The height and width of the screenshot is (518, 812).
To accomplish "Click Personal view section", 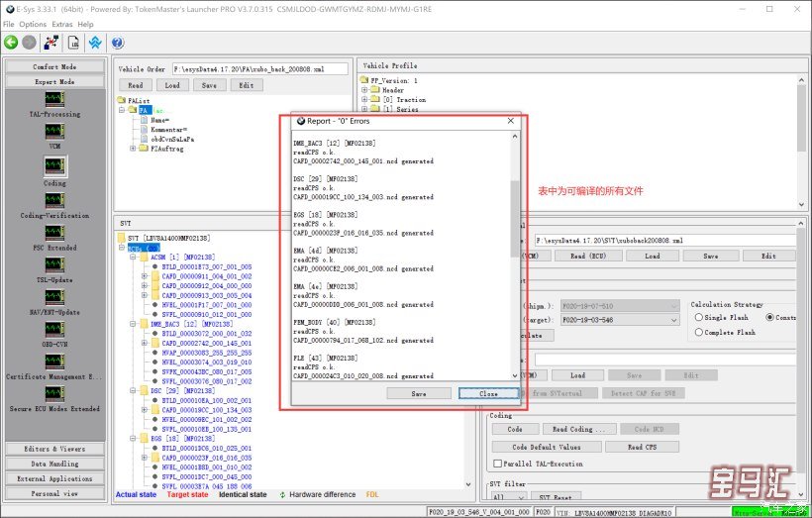I will click(54, 493).
